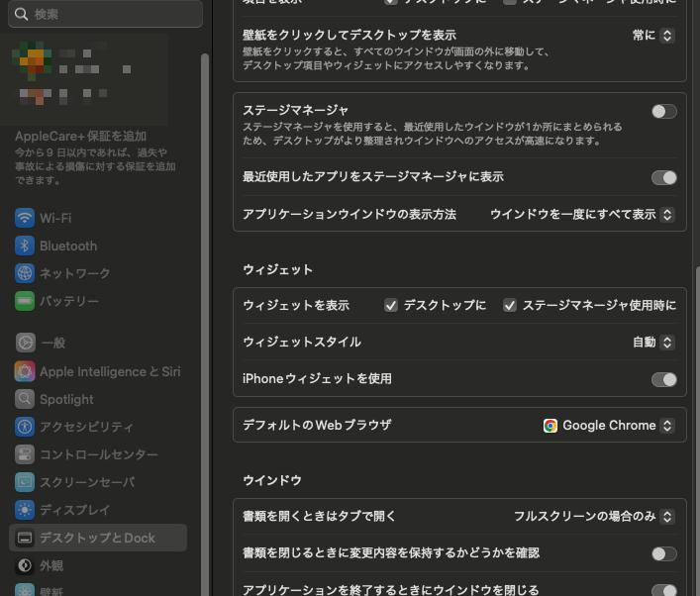
Task: Open Spotlight settings pane
Action: point(98,399)
